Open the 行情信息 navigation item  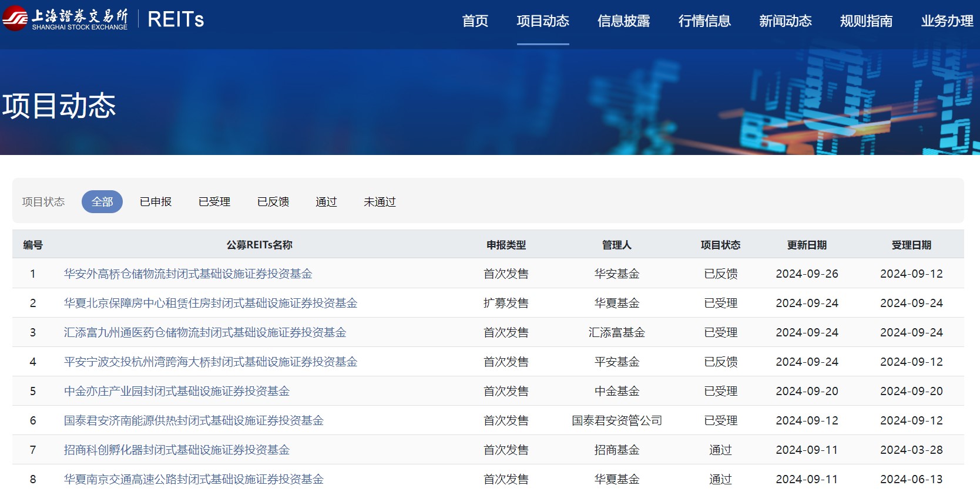(x=704, y=21)
